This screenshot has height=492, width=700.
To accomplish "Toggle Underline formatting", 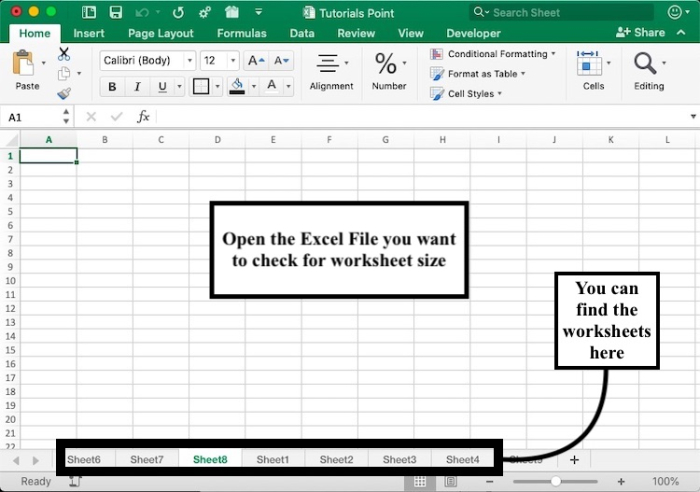I will tap(162, 87).
